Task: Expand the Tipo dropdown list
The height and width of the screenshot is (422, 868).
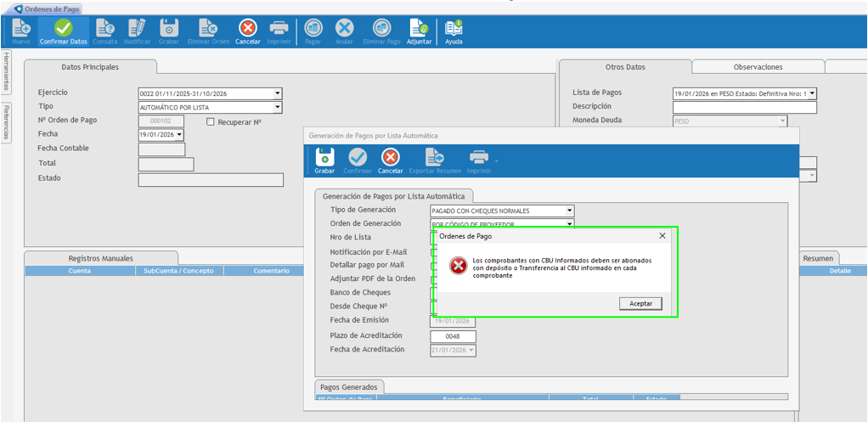Action: pyautogui.click(x=277, y=108)
